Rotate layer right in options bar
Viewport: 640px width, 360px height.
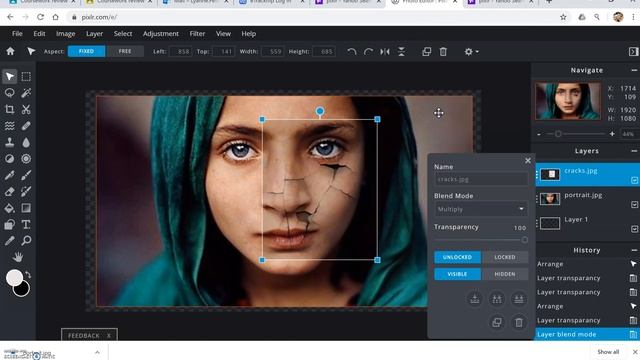(368, 51)
